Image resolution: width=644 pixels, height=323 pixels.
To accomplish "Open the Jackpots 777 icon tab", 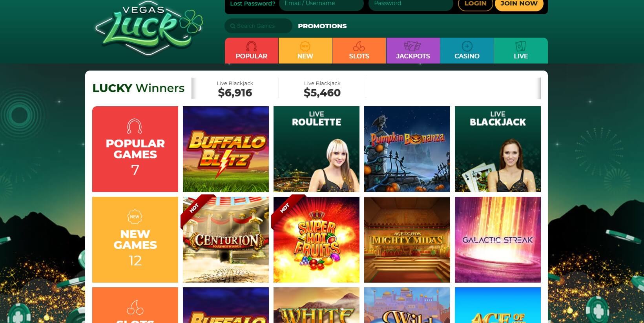I will [x=413, y=51].
